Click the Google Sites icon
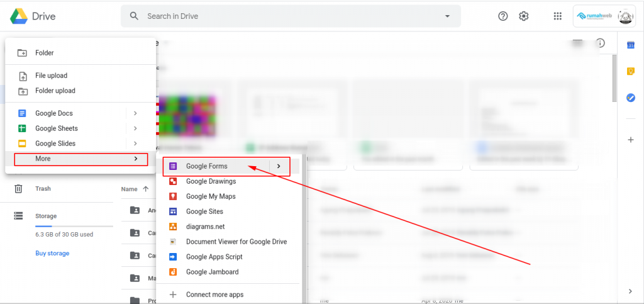The height and width of the screenshot is (304, 644). click(x=173, y=211)
